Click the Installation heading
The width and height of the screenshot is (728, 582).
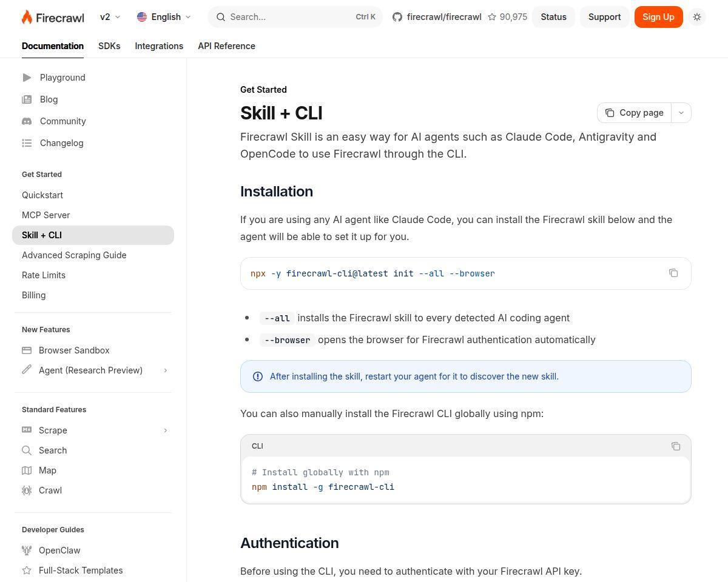click(277, 192)
